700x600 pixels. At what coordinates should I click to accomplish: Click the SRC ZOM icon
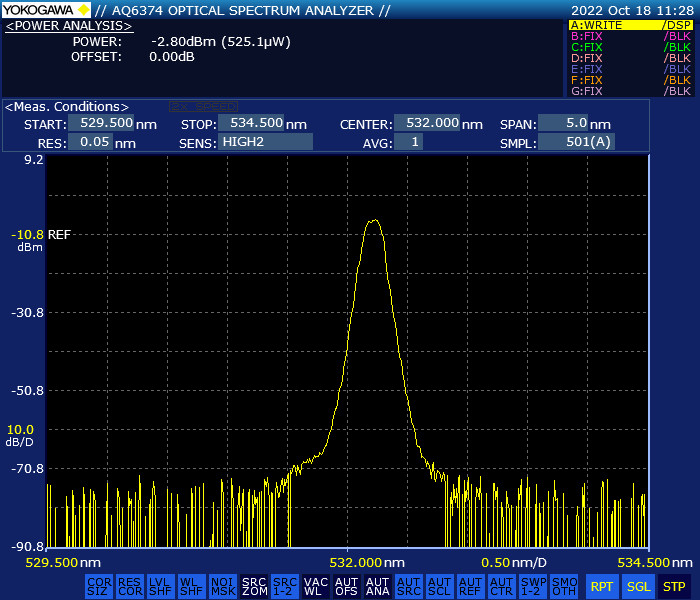(x=254, y=586)
